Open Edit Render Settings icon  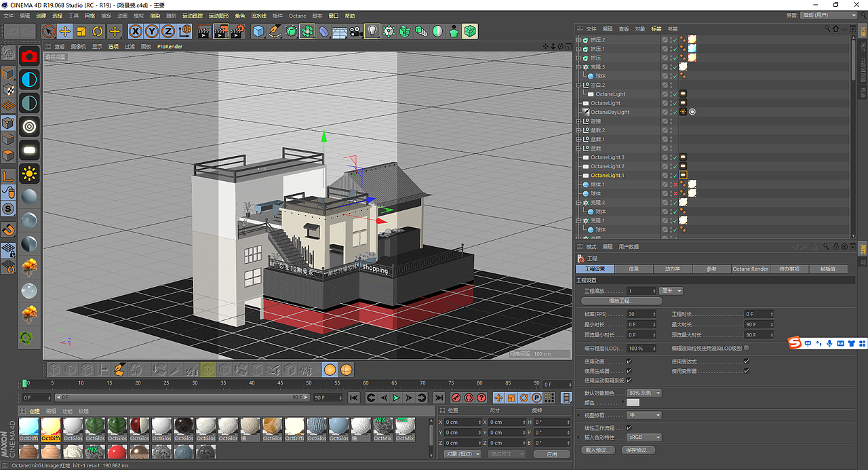tap(237, 31)
